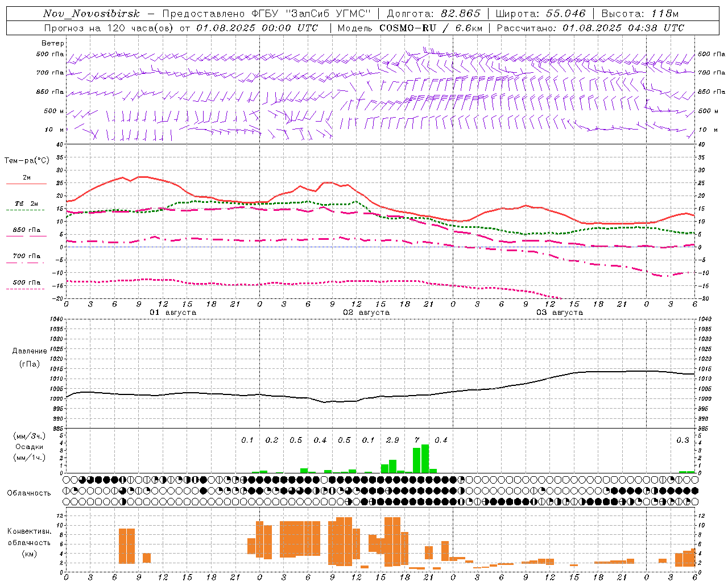Click the Конвективн. облачность panel label
This screenshot has width=728, height=582.
(x=29, y=531)
